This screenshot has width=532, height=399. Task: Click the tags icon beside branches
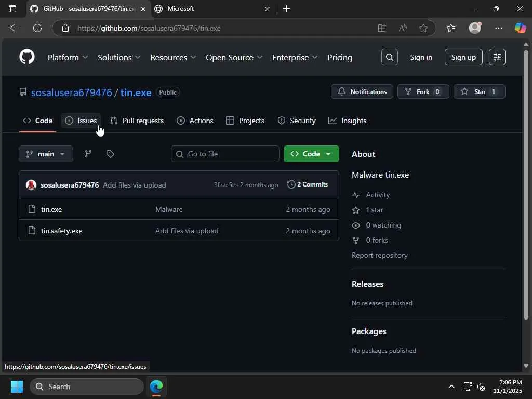point(110,154)
